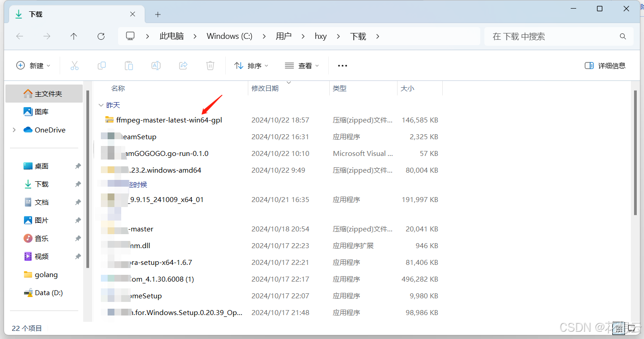Viewport: 644px width, 339px height.
Task: Click the Share icon in toolbar
Action: (183, 66)
